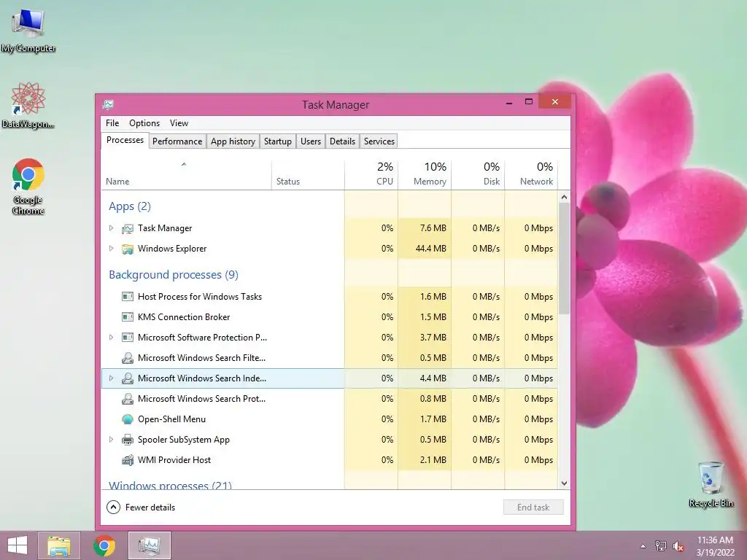Click the End task button

click(x=533, y=507)
